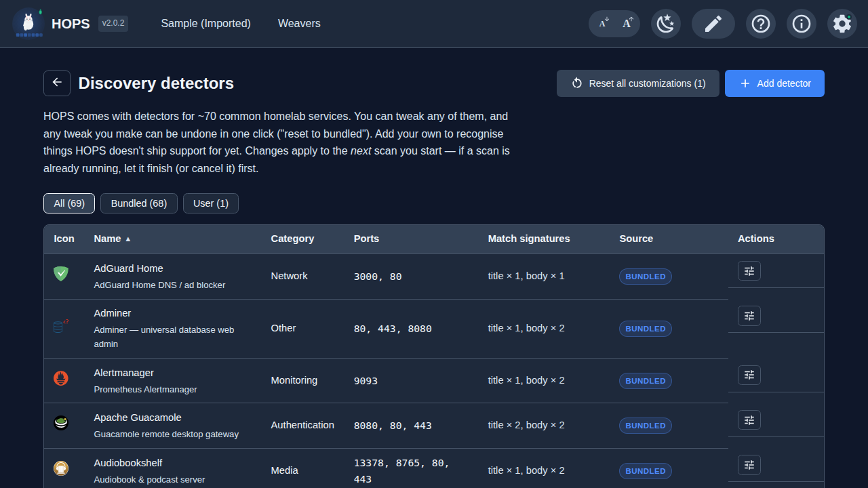Image resolution: width=868 pixels, height=488 pixels.
Task: Open the pencil edit mode button
Action: coord(713,24)
